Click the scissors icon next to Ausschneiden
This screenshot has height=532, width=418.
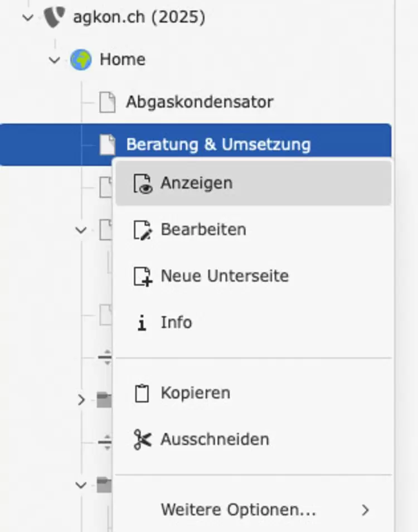pyautogui.click(x=142, y=440)
